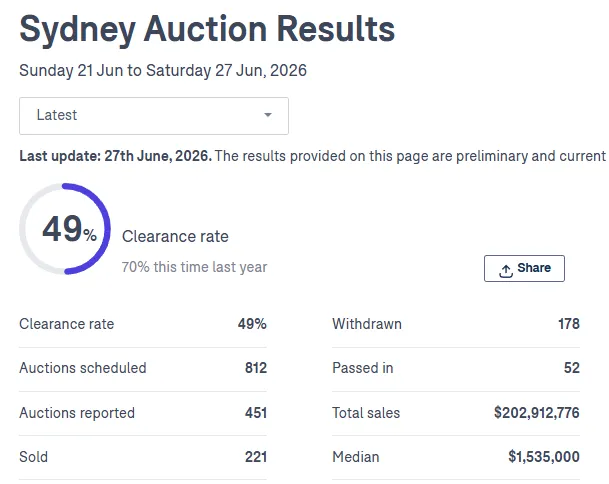Click the Share upload arrow icon
Image resolution: width=609 pixels, height=484 pixels.
[506, 271]
